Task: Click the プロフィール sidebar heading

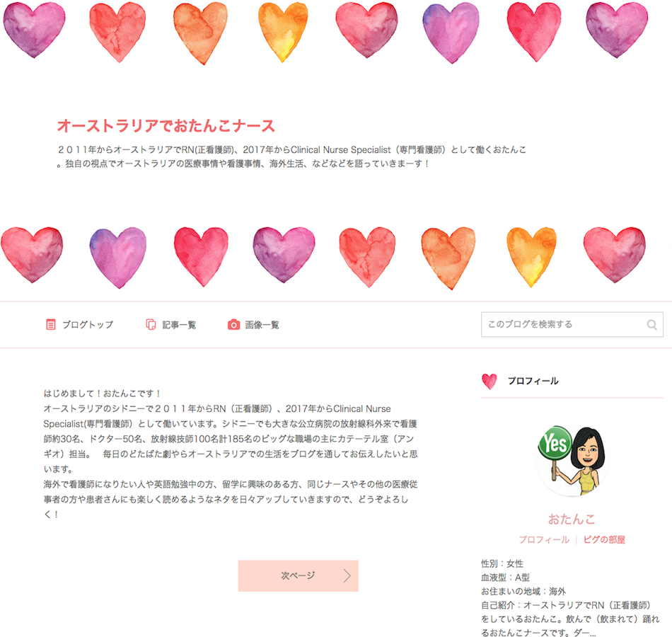Action: pyautogui.click(x=533, y=381)
